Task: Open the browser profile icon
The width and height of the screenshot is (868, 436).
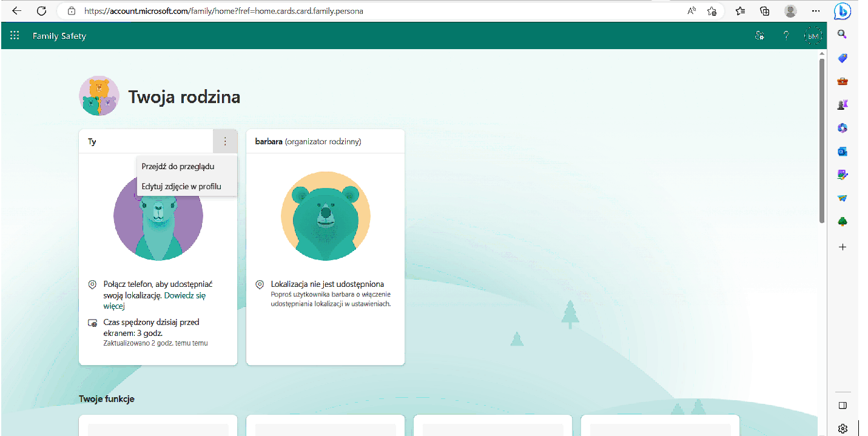Action: click(x=790, y=11)
